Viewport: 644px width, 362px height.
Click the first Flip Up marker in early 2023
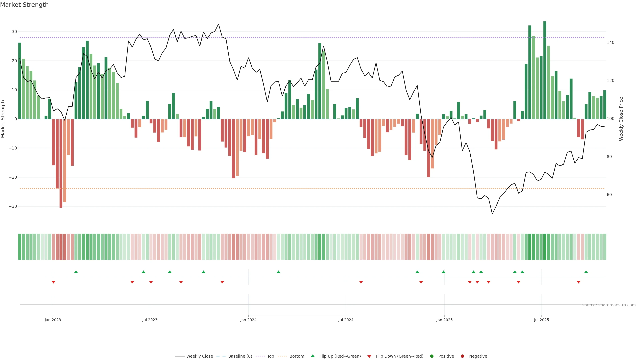(76, 272)
